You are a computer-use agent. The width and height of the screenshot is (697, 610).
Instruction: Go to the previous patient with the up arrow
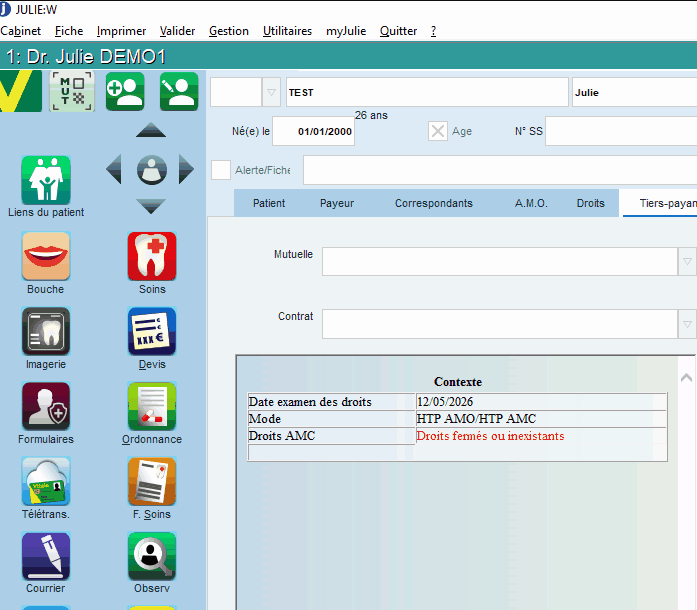tap(151, 130)
